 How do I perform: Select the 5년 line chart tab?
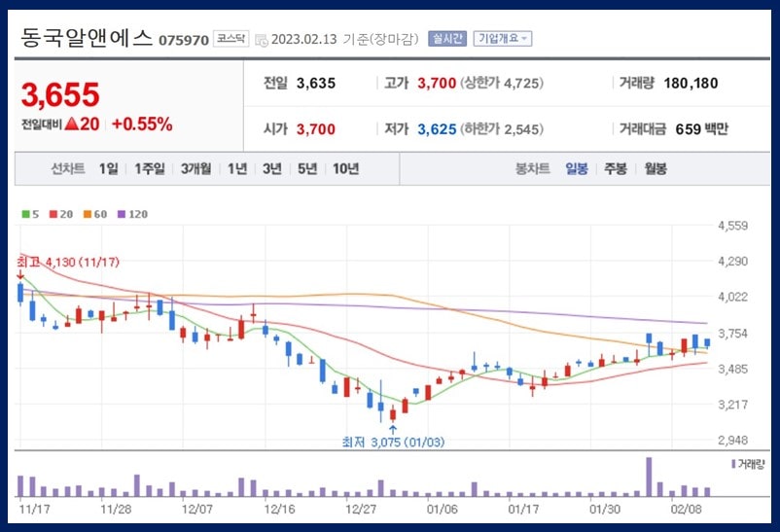point(307,168)
